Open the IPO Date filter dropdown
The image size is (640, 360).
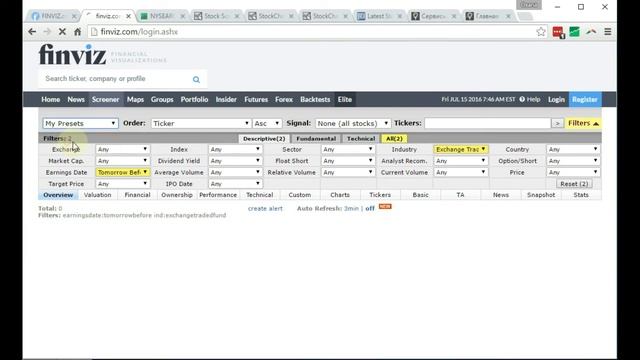[235, 184]
